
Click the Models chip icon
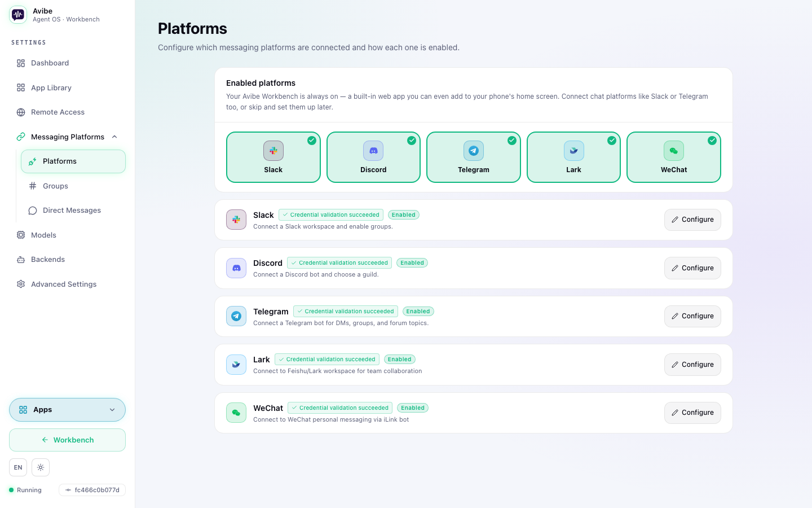click(x=21, y=235)
